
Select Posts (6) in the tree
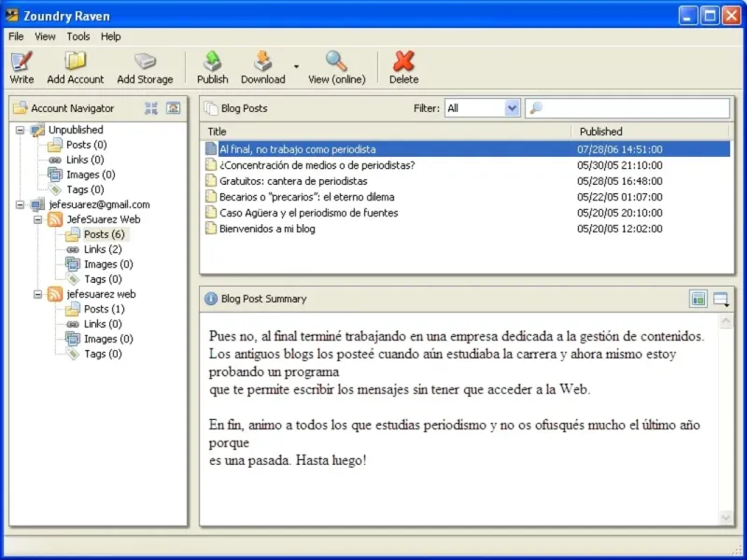click(x=105, y=234)
